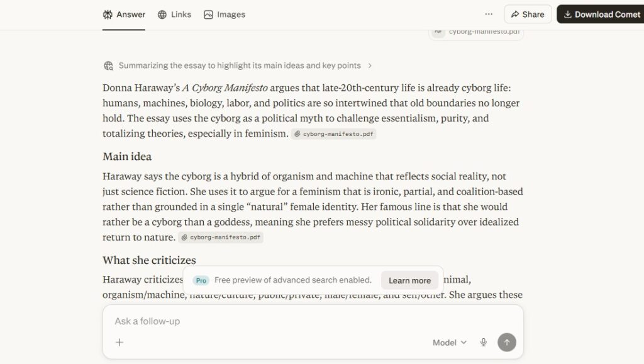This screenshot has height=364, width=644.
Task: Click the Pro badge in the preview banner
Action: coord(201,280)
